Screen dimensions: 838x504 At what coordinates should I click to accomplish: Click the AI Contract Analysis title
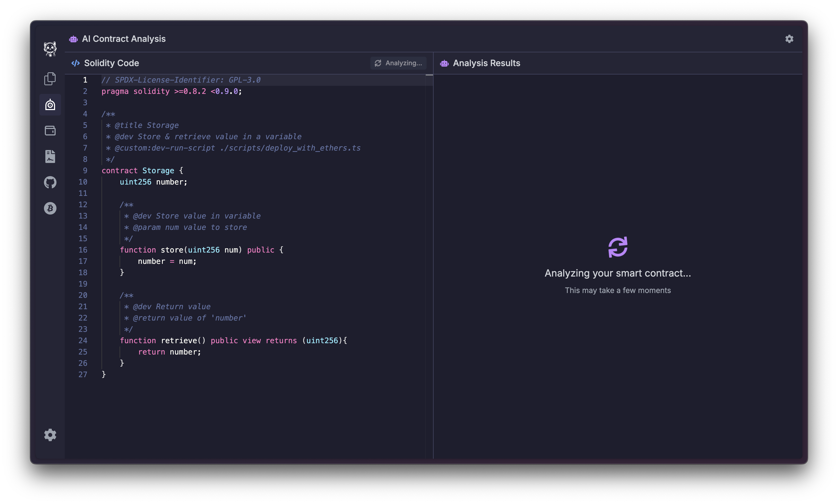(124, 39)
